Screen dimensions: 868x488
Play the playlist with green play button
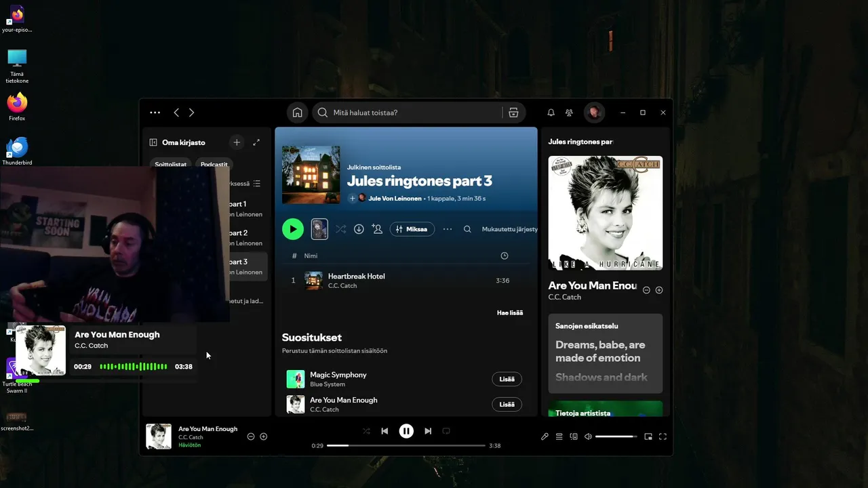tap(293, 229)
